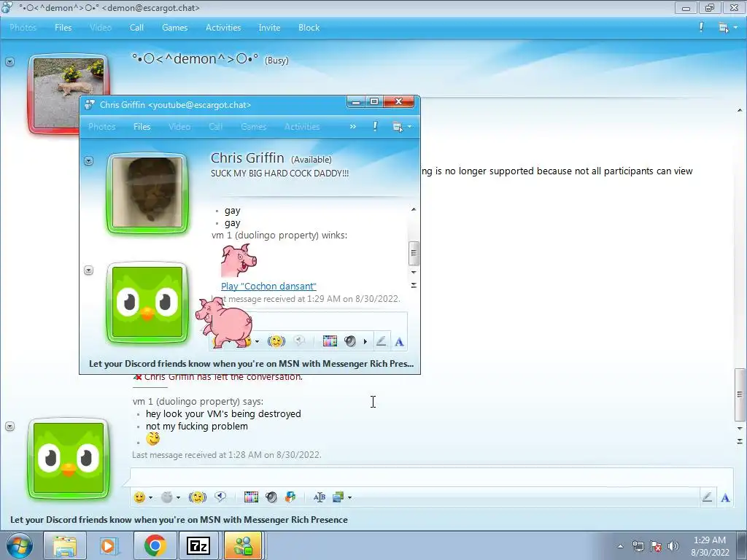Open emoticon color grid in demon toolbar
The image size is (747, 560).
251,497
